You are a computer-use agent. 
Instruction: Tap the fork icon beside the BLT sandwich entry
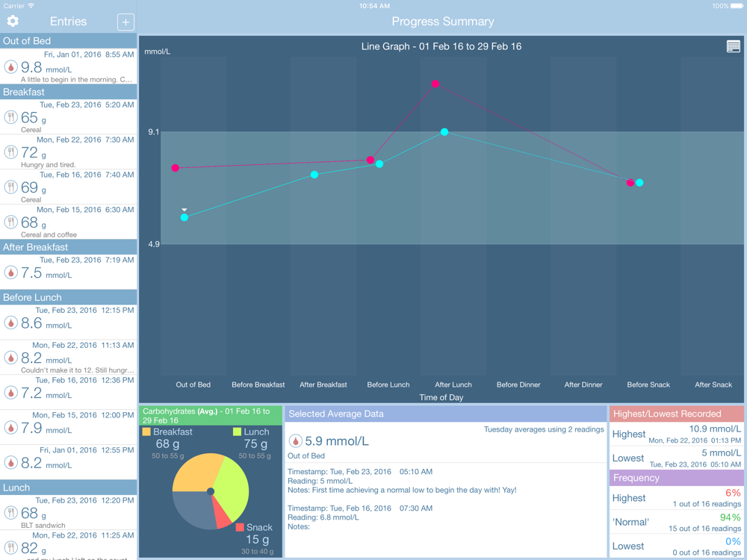[x=11, y=513]
